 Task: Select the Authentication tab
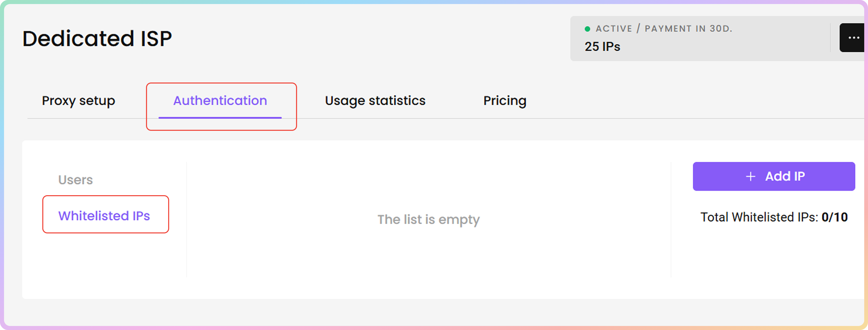(220, 101)
